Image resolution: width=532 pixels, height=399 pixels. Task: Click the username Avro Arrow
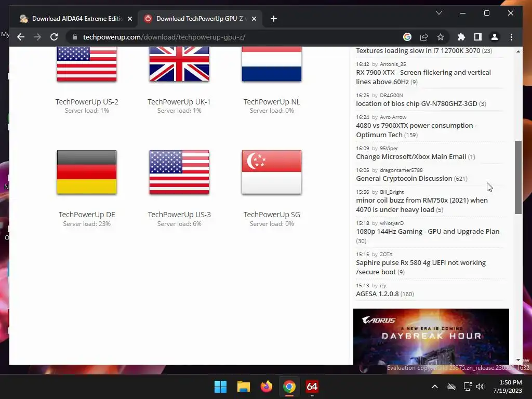point(393,117)
